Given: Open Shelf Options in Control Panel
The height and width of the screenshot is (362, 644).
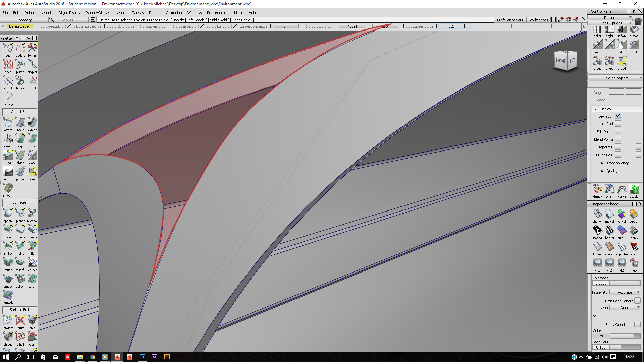Looking at the screenshot, I should tap(612, 23).
